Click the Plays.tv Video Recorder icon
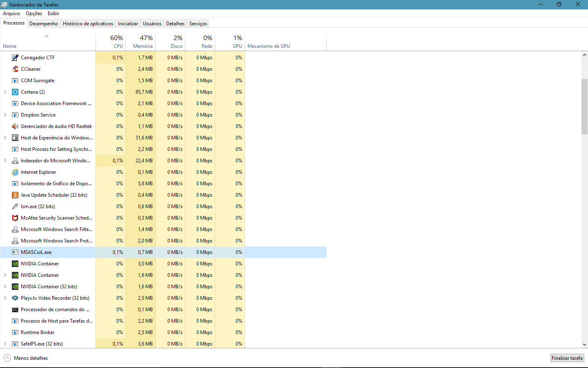The height and width of the screenshot is (368, 588). click(x=15, y=298)
